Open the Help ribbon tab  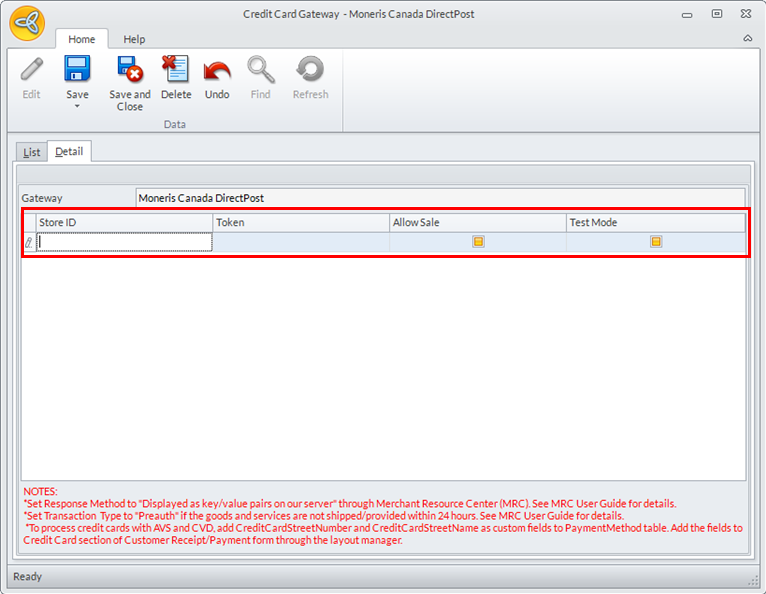[134, 39]
